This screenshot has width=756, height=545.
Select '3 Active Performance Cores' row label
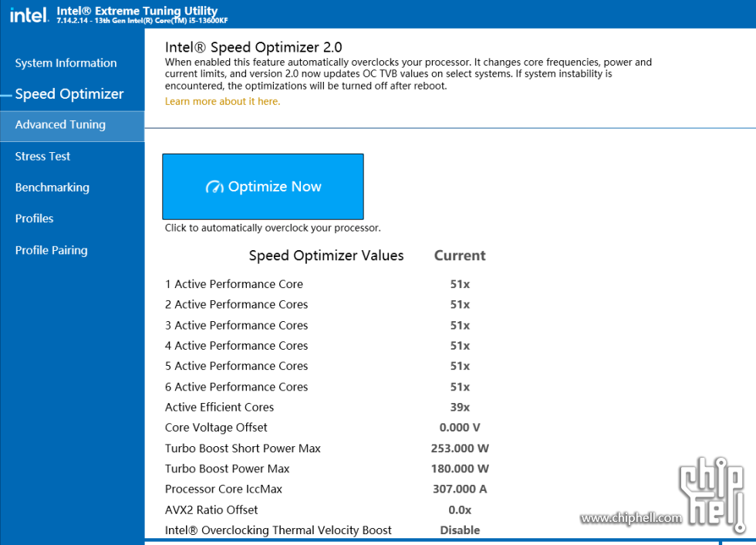point(236,326)
